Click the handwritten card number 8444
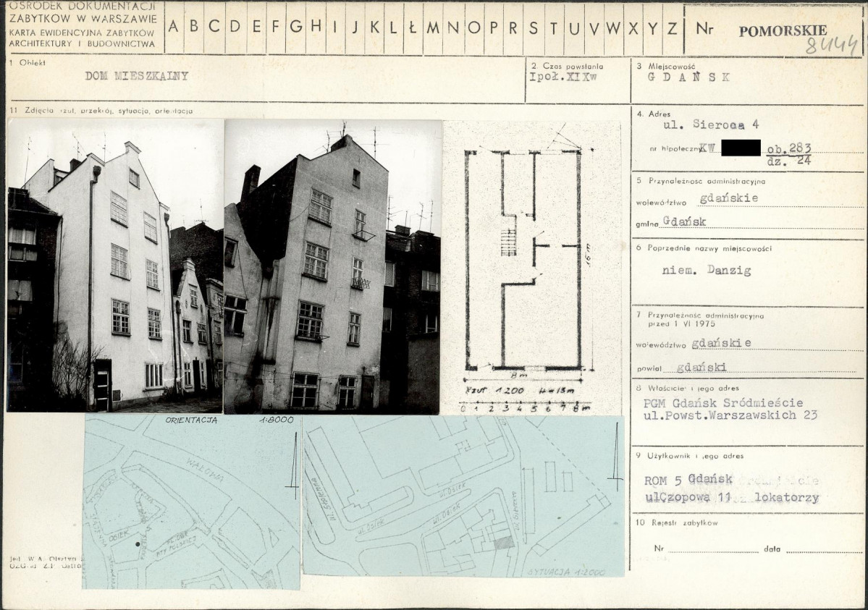This screenshot has height=610, width=868. [x=833, y=46]
